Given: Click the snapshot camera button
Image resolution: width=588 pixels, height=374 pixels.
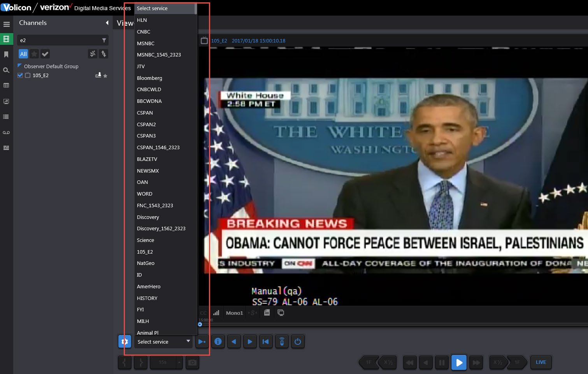Looking at the screenshot, I should coord(192,362).
